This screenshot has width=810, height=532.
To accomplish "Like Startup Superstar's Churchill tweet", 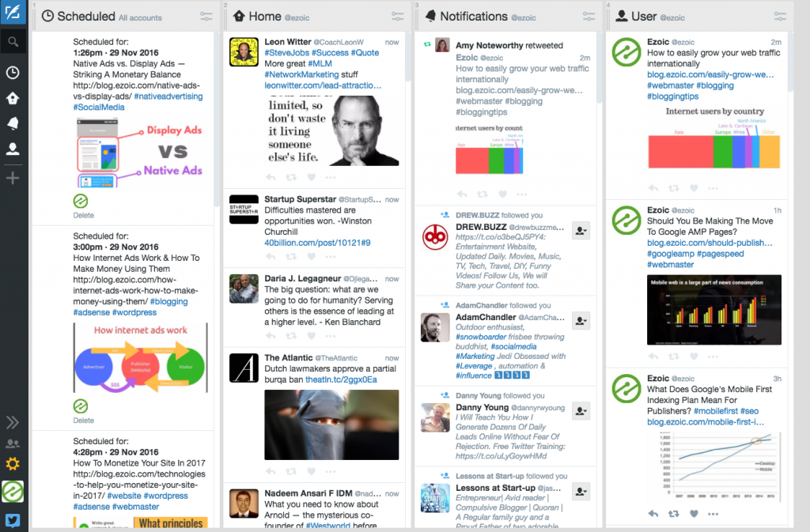I will (312, 256).
